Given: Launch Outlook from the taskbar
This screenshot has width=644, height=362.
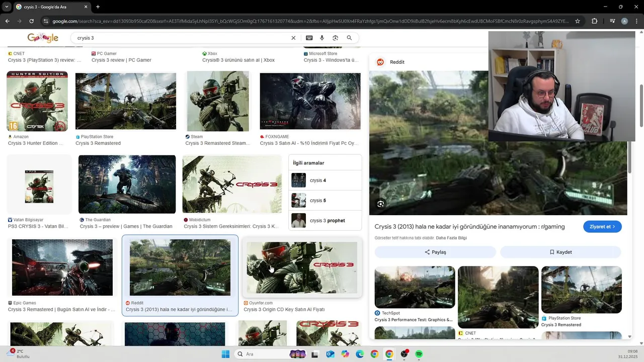Looking at the screenshot, I should tap(330, 354).
